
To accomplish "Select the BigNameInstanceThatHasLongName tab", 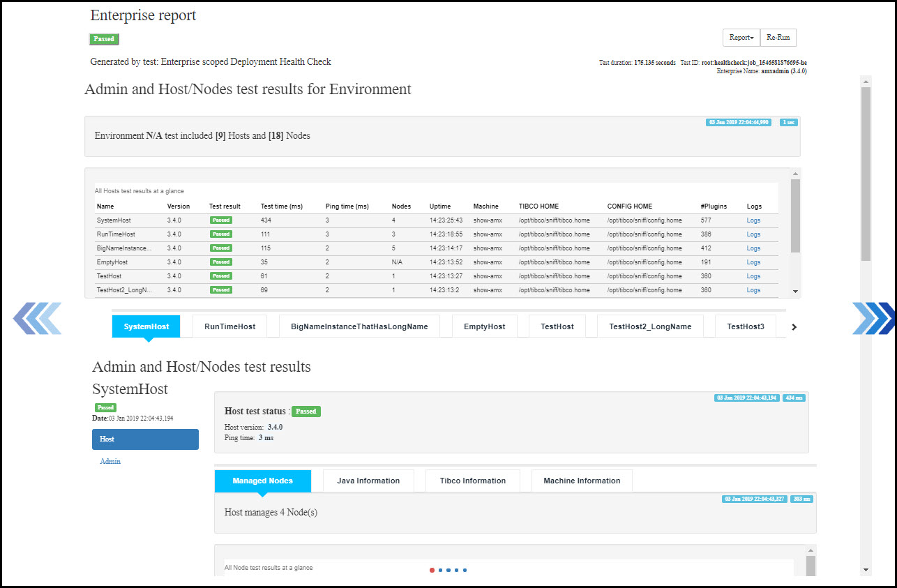I will [x=359, y=326].
